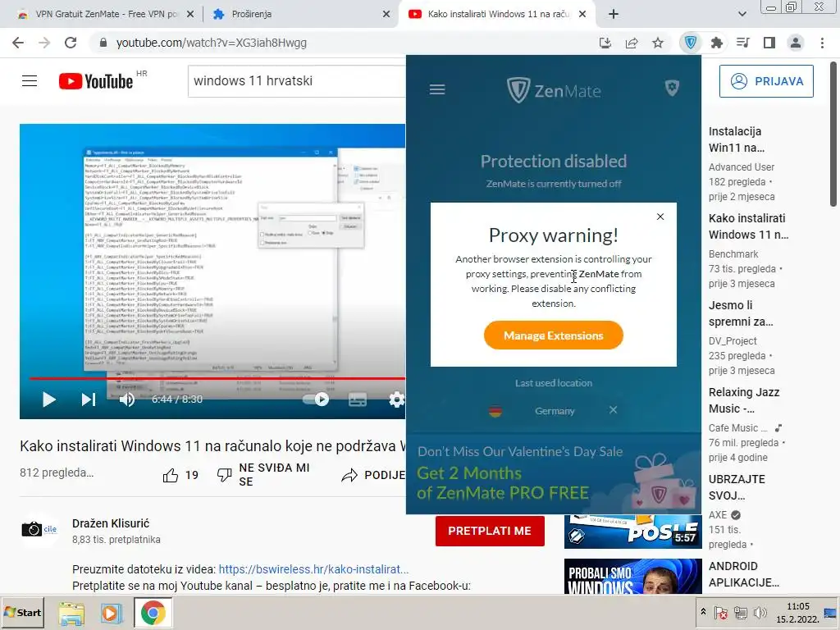Close the VPN Gratuit ZenMate tab
Image resolution: width=840 pixels, height=630 pixels.
pos(189,14)
